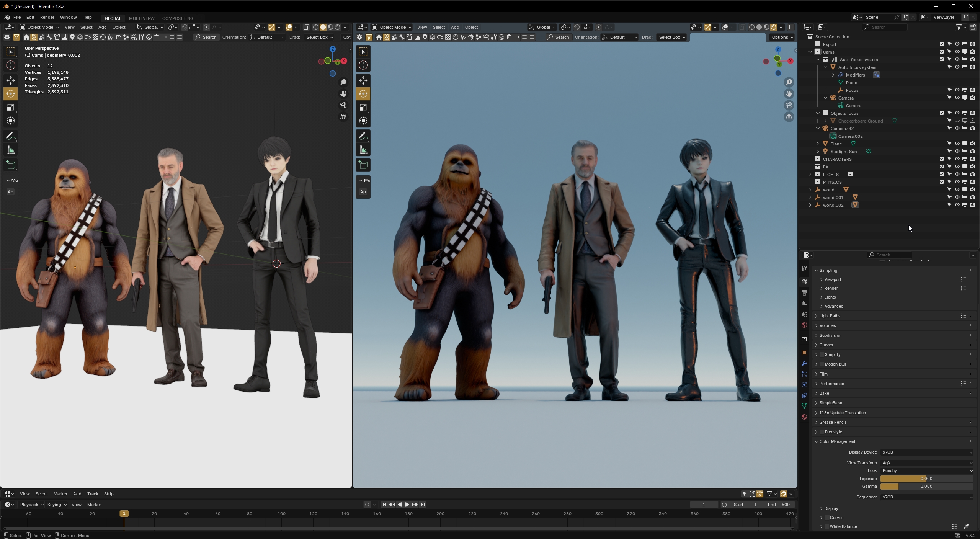Toggle camera view in the right viewport
The height and width of the screenshot is (539, 980).
789,105
